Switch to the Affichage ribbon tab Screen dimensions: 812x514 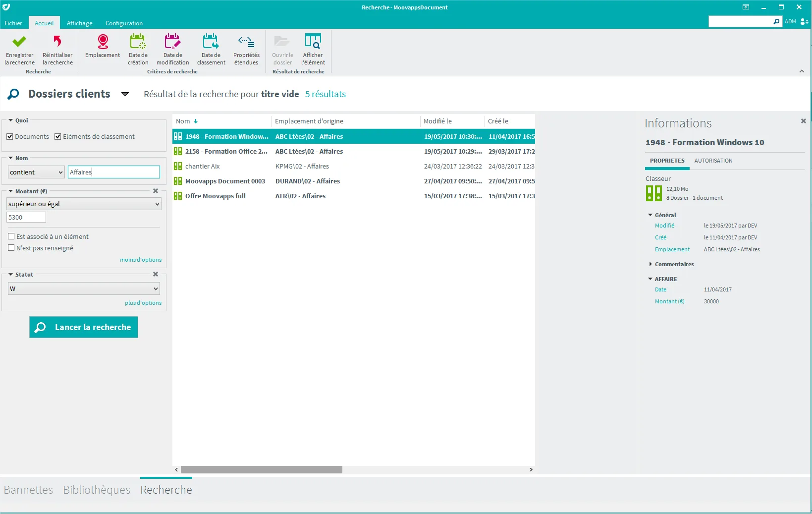pyautogui.click(x=79, y=23)
